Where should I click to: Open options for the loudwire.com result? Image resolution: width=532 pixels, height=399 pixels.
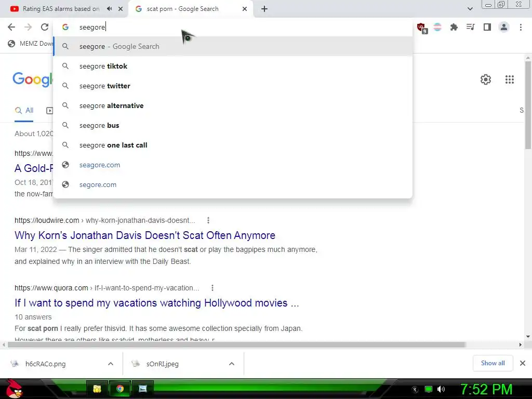point(208,220)
